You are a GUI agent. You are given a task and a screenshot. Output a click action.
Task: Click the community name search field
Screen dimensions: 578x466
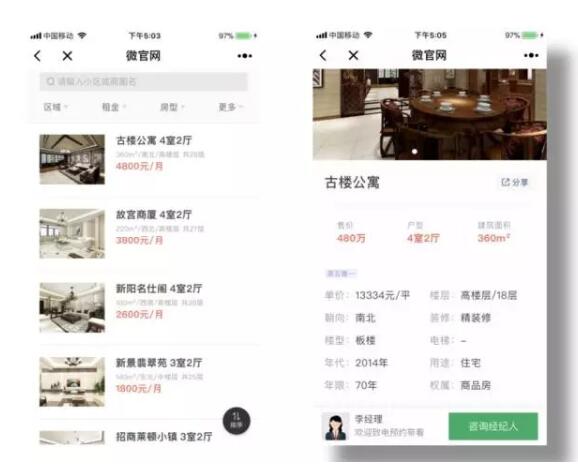tap(143, 81)
